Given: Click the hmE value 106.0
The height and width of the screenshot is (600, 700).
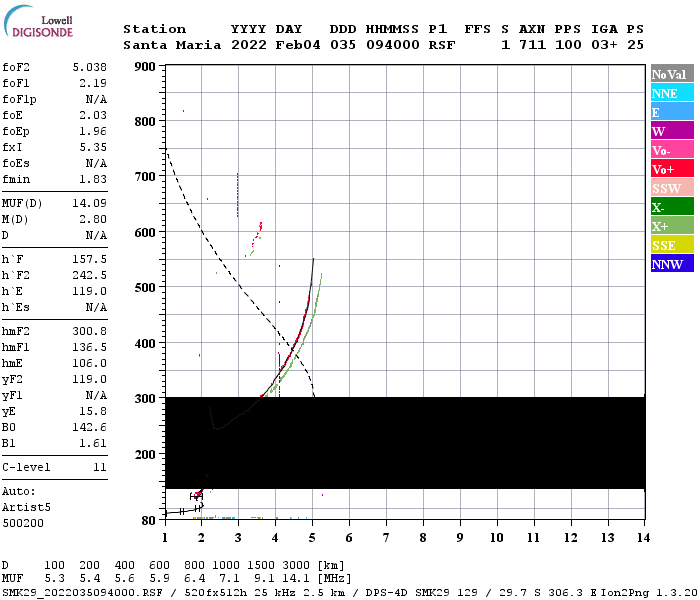Looking at the screenshot, I should point(90,363).
